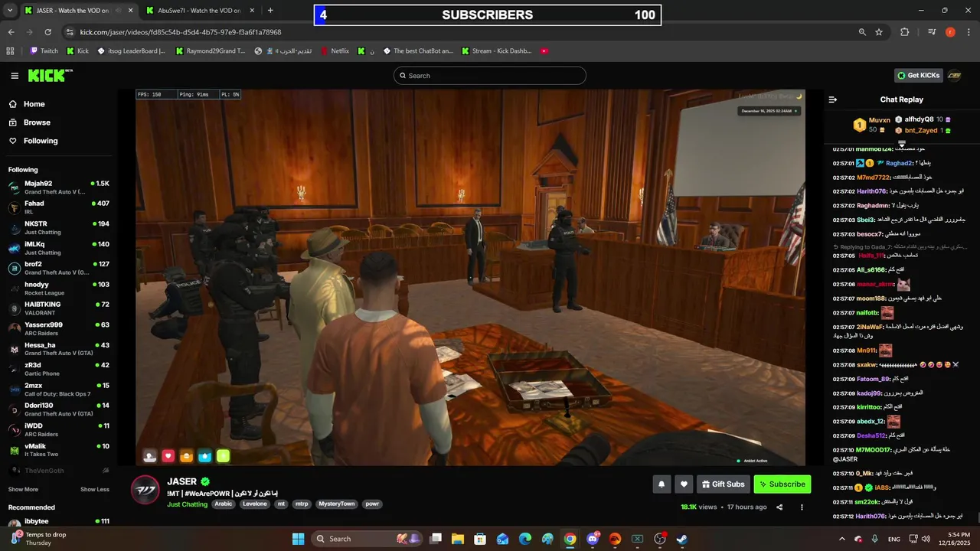This screenshot has height=551, width=980.
Task: Click Show More under Following
Action: 23,490
